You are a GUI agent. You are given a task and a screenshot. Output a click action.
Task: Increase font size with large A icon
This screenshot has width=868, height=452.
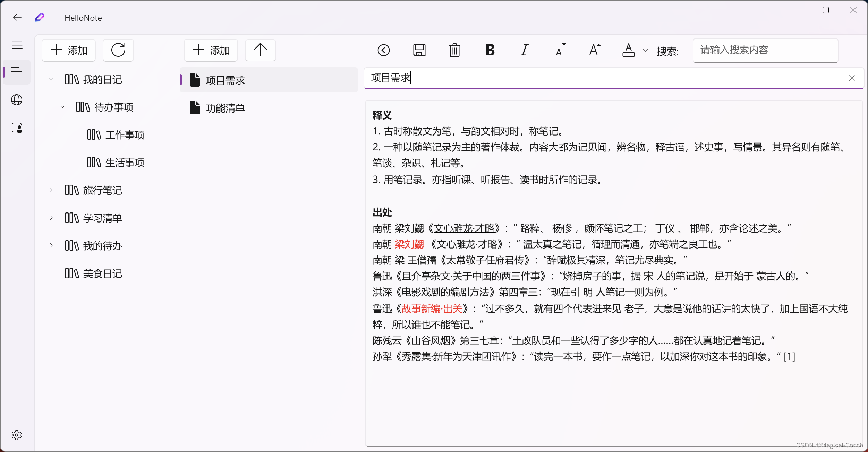click(595, 50)
